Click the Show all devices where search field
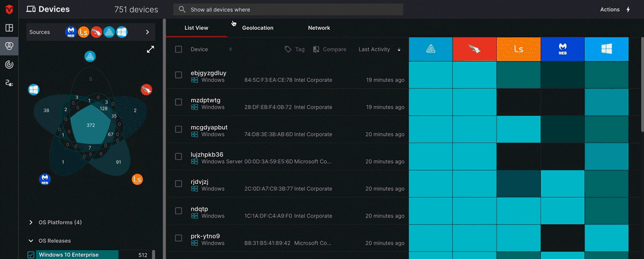This screenshot has width=644, height=259. (x=288, y=9)
